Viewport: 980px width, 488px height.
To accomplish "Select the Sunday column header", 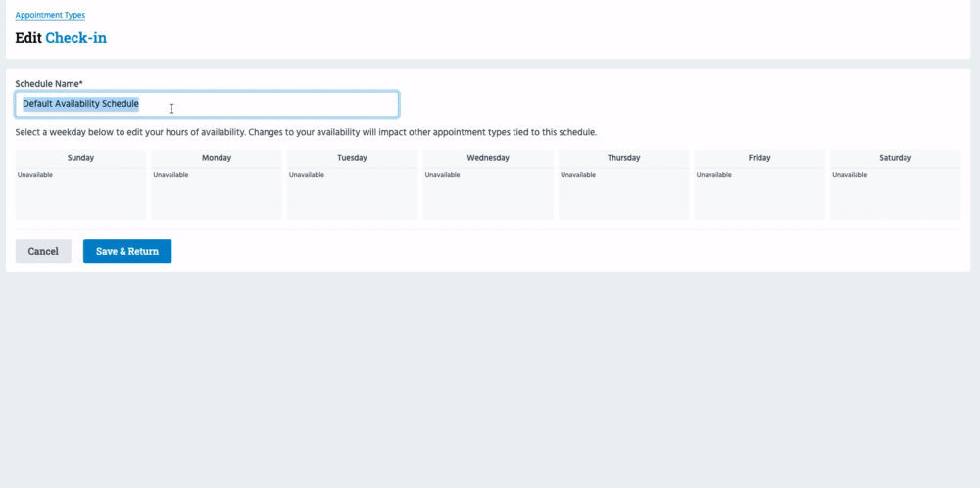I will (80, 158).
